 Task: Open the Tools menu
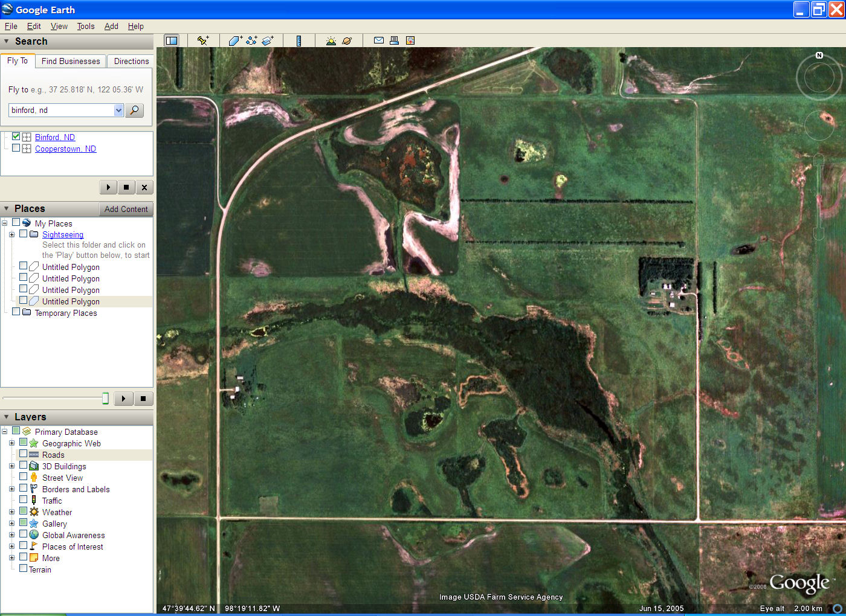(x=86, y=26)
